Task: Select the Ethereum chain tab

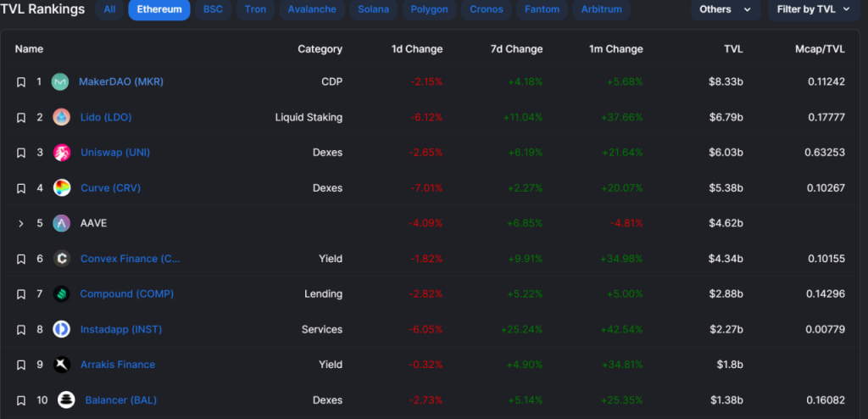Action: click(x=159, y=9)
